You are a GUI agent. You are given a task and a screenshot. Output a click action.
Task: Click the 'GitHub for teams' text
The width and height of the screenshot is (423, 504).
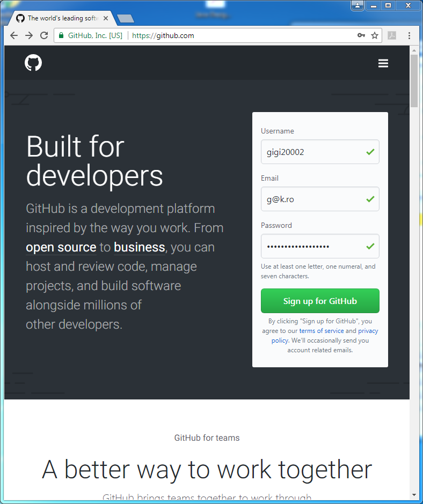tap(207, 438)
